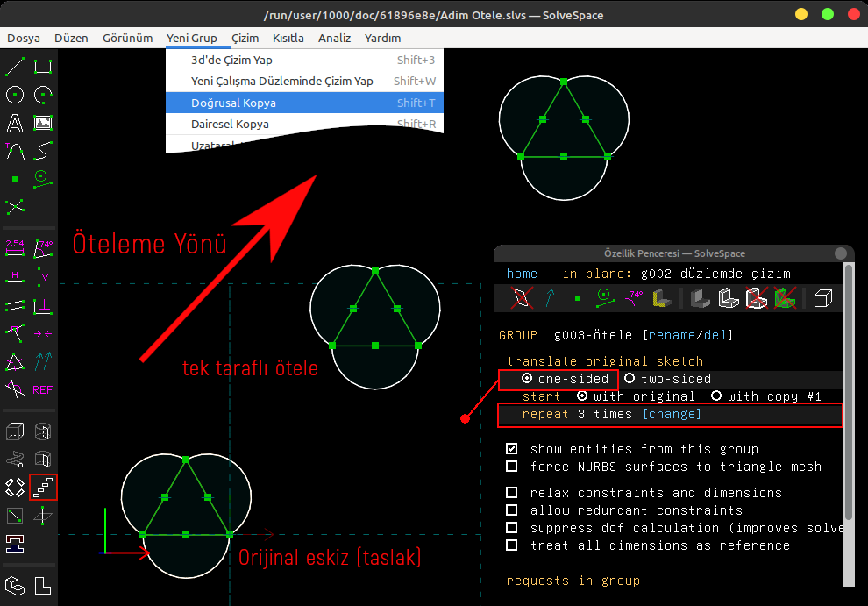Choose 3d'de Çizim Yap entry

coord(304,60)
